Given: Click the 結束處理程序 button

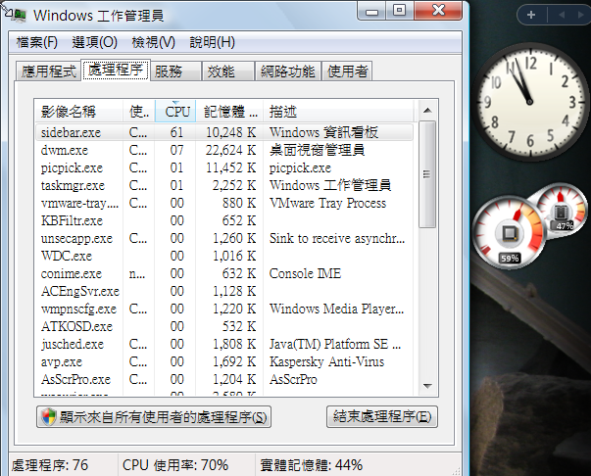Looking at the screenshot, I should click(x=382, y=416).
